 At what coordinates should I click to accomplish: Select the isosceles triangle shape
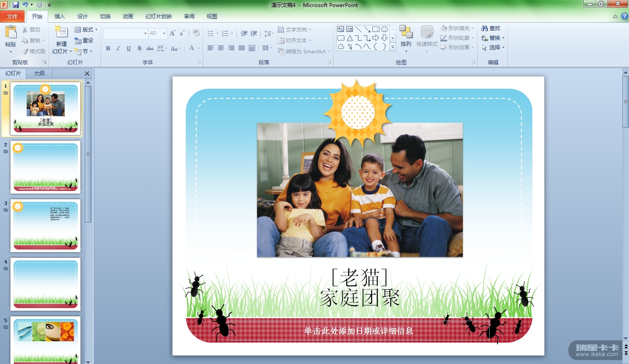coord(350,38)
